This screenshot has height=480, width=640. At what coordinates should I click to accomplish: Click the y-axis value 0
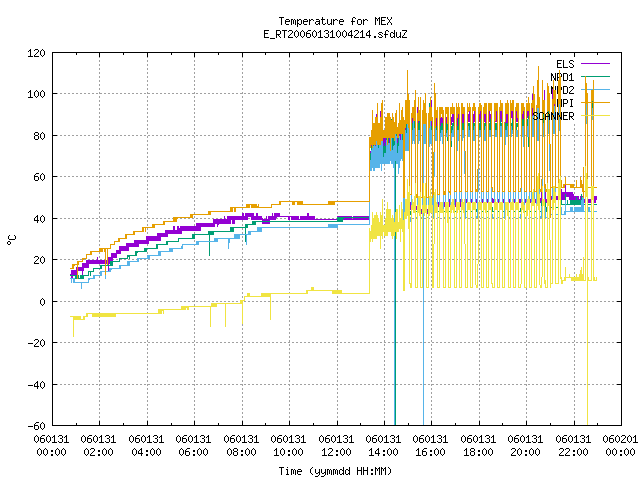(x=42, y=302)
